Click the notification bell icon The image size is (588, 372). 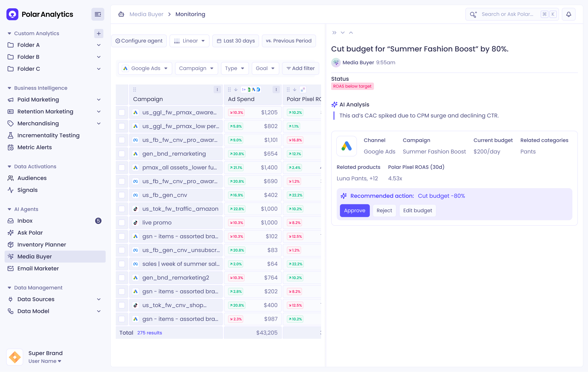568,14
